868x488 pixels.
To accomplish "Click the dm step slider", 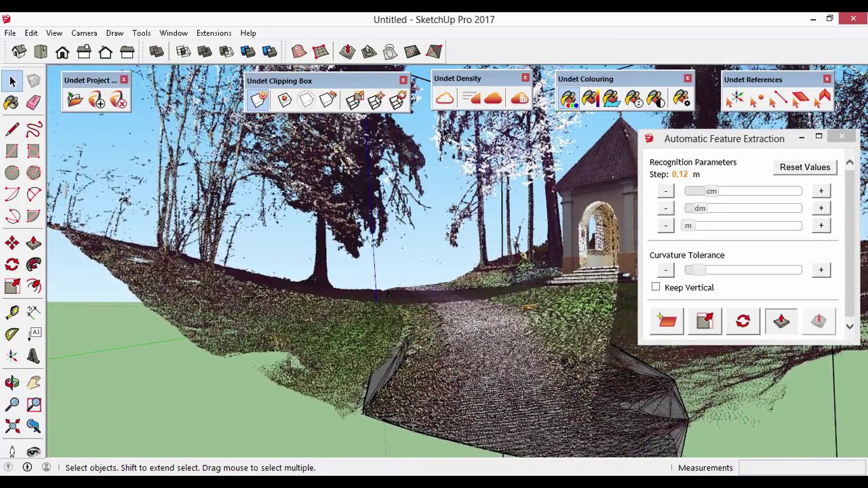I will click(743, 208).
